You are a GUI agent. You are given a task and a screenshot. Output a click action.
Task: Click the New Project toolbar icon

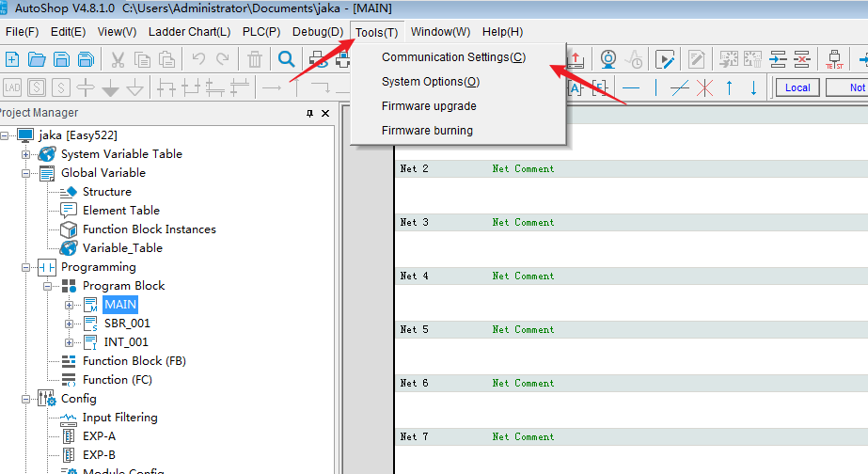click(12, 59)
